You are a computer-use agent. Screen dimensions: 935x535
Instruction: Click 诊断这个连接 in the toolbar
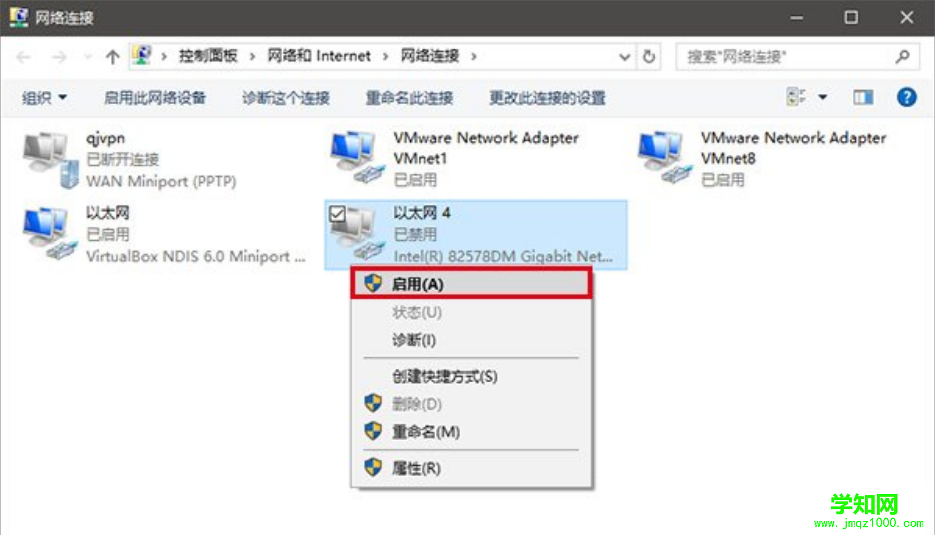click(x=286, y=97)
